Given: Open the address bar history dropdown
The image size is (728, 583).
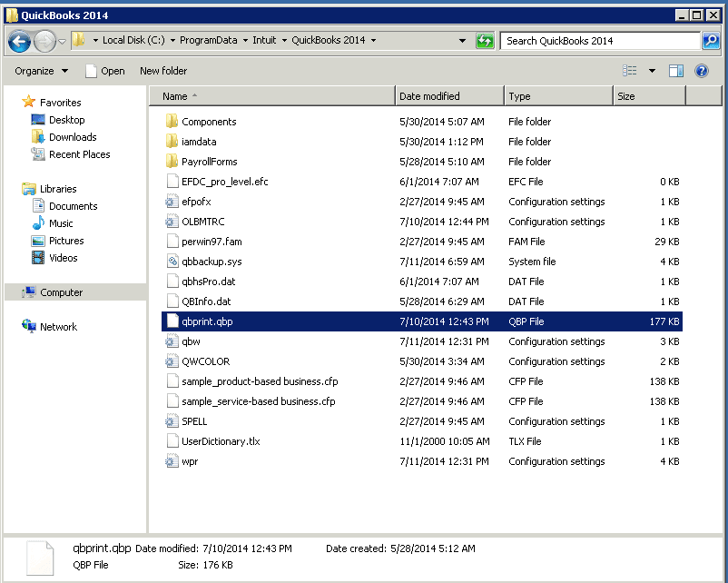Looking at the screenshot, I should pyautogui.click(x=463, y=41).
